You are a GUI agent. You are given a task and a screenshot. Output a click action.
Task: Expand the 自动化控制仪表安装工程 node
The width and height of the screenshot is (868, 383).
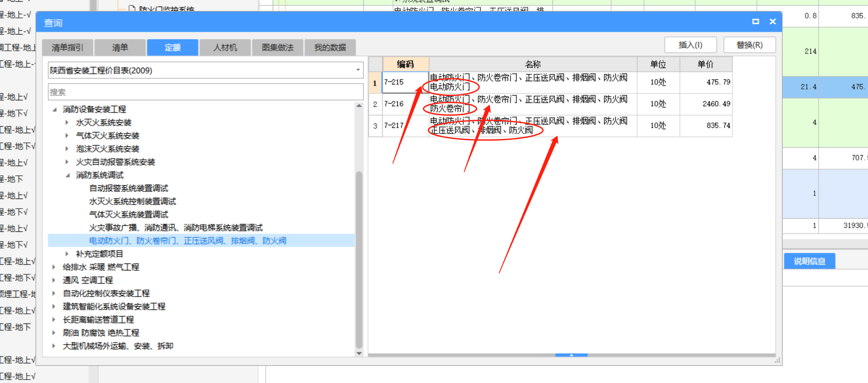coord(54,293)
